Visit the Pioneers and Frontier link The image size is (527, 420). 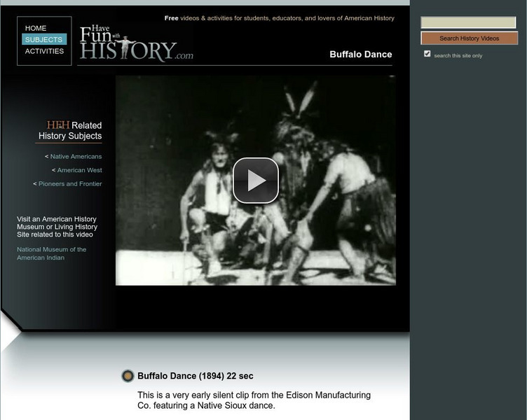coord(70,184)
